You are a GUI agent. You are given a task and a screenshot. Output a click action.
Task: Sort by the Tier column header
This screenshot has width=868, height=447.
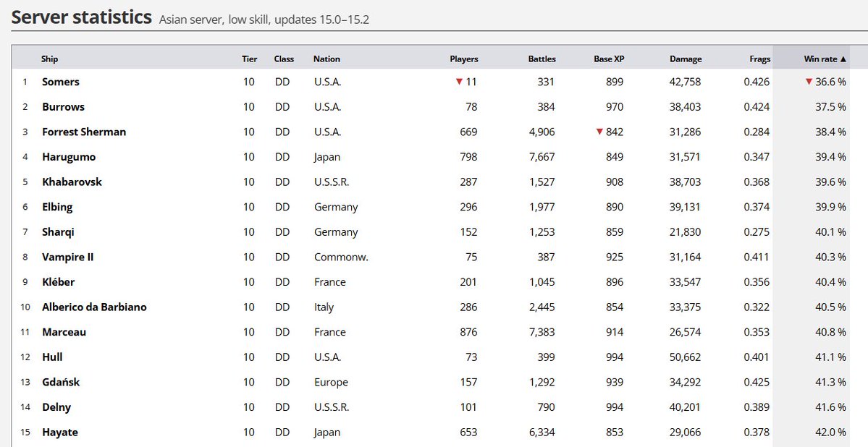click(249, 59)
